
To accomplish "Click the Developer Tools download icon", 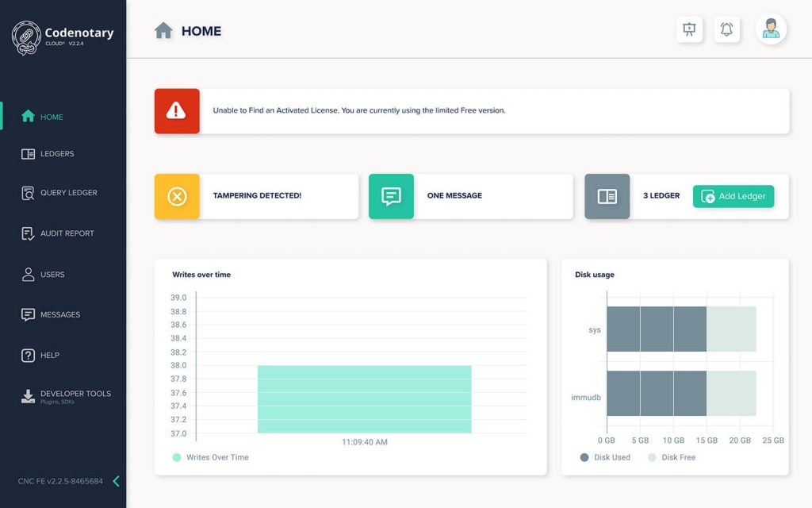I will [x=28, y=397].
